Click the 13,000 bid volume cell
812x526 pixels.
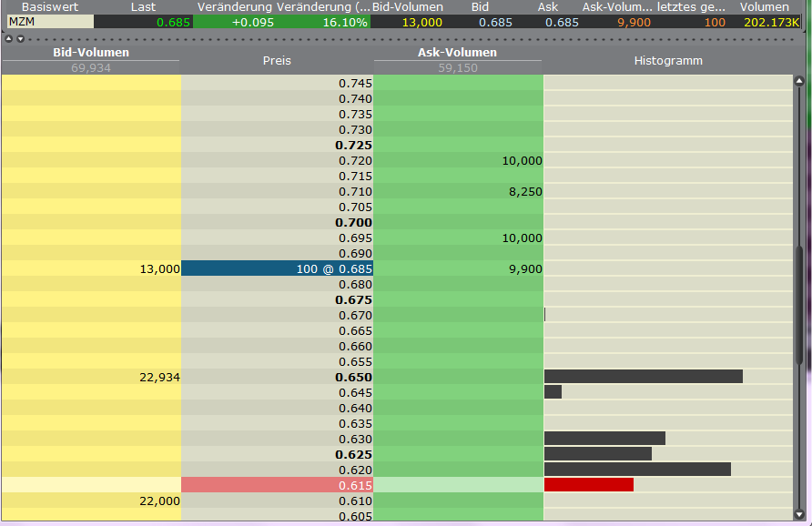pos(91,268)
